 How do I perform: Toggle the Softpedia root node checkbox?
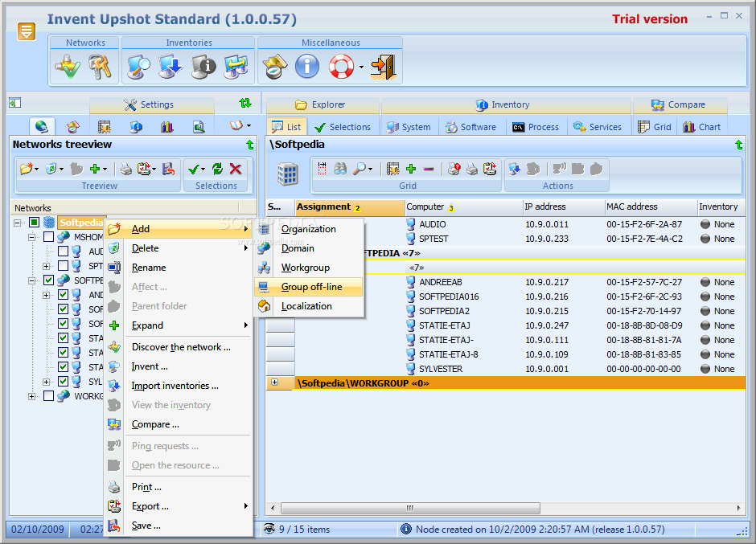tap(34, 223)
